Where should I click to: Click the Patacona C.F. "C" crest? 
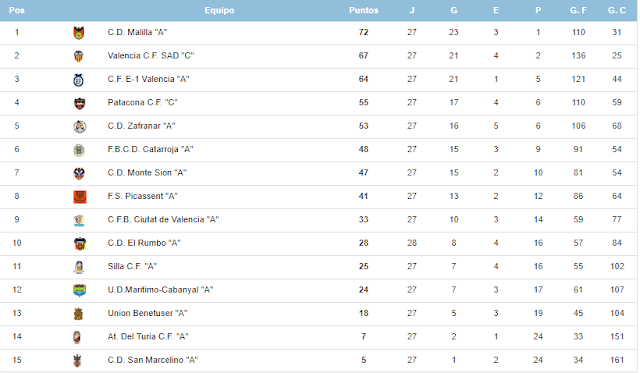(x=79, y=103)
